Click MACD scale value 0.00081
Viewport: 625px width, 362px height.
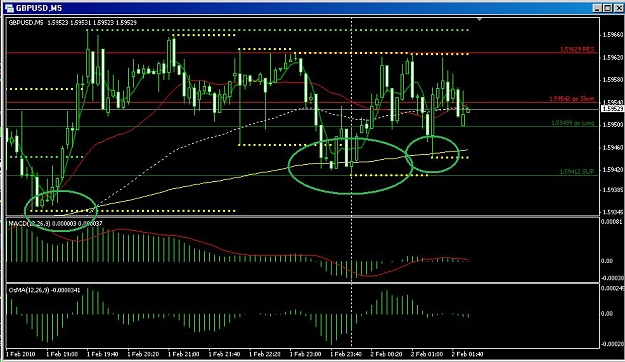pos(612,221)
